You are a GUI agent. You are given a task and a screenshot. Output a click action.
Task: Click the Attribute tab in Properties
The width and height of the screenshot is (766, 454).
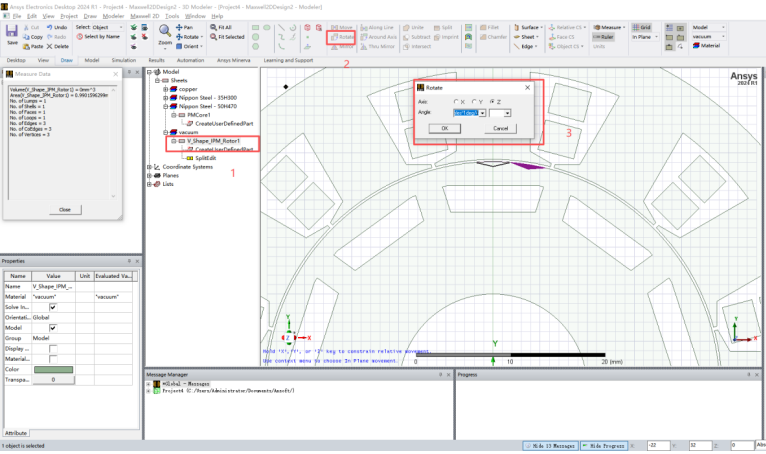click(x=16, y=433)
